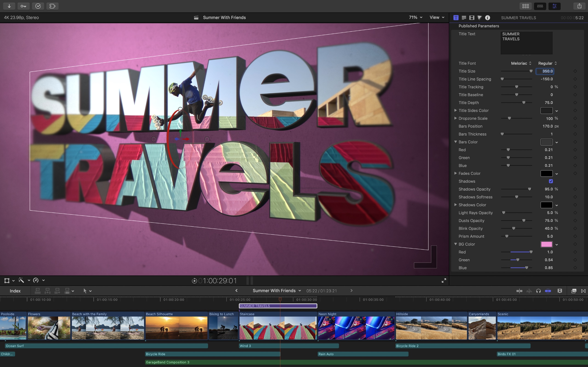Click the Summer With Friends project tab
The width and height of the screenshot is (588, 367).
274,290
